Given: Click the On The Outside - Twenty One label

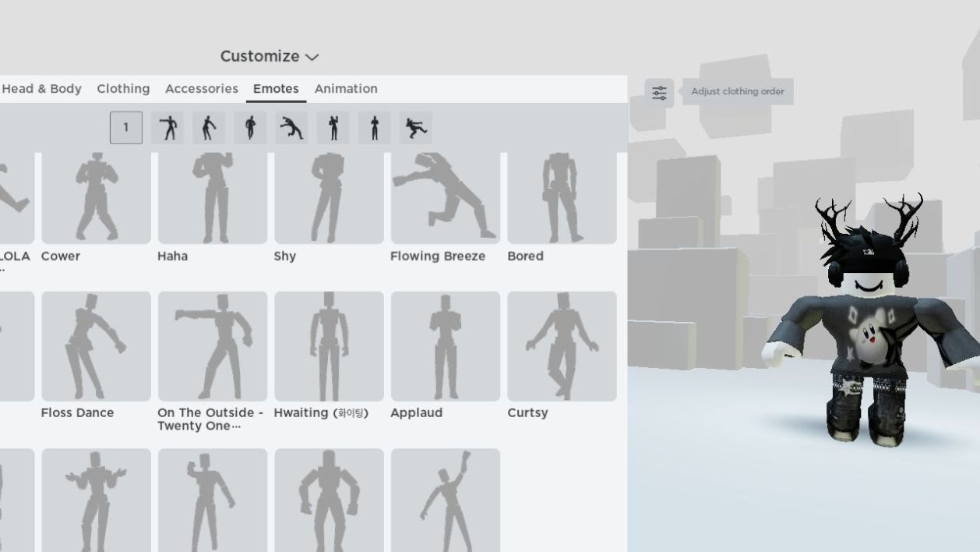Looking at the screenshot, I should [x=210, y=419].
